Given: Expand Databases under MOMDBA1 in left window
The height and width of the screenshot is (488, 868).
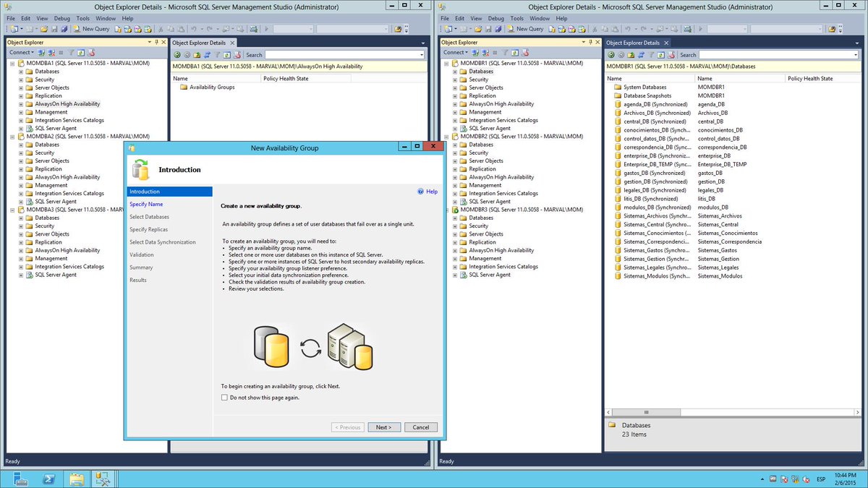Looking at the screenshot, I should [x=21, y=72].
